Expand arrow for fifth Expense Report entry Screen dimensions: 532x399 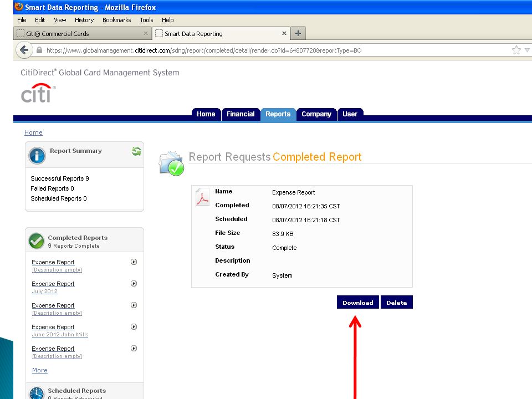coord(134,349)
